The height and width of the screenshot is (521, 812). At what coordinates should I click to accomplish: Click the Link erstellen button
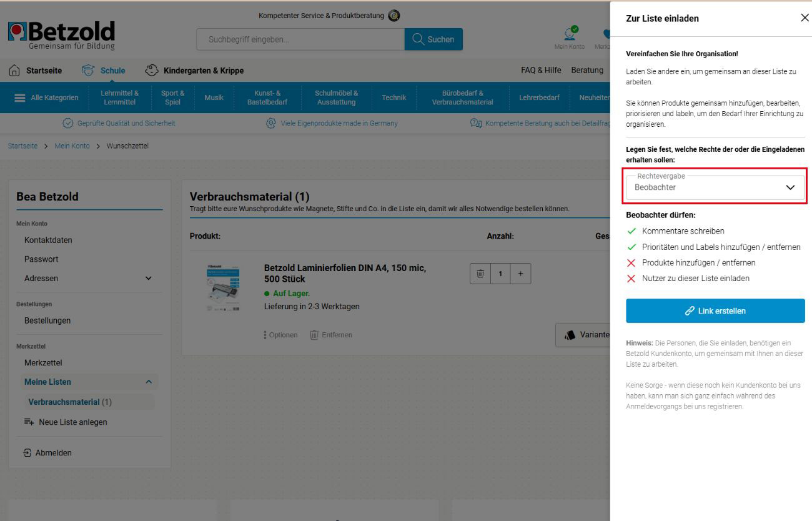coord(715,310)
